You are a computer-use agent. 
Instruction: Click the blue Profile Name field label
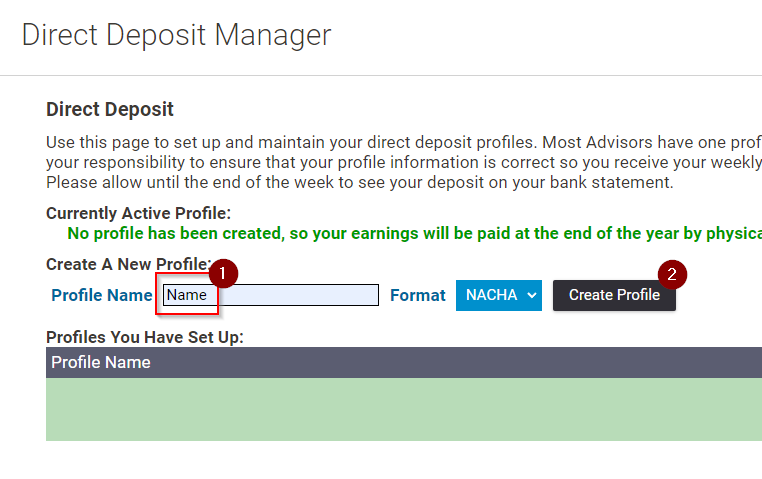coord(101,295)
